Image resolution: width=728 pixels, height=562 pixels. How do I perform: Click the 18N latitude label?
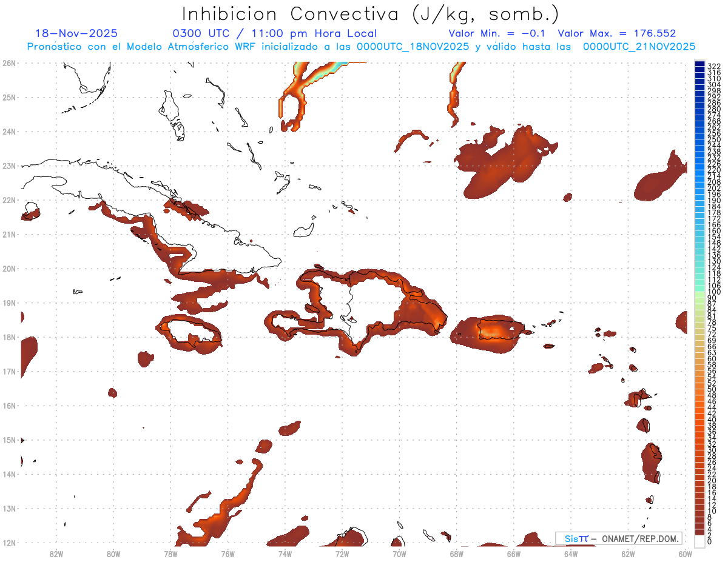pyautogui.click(x=9, y=337)
